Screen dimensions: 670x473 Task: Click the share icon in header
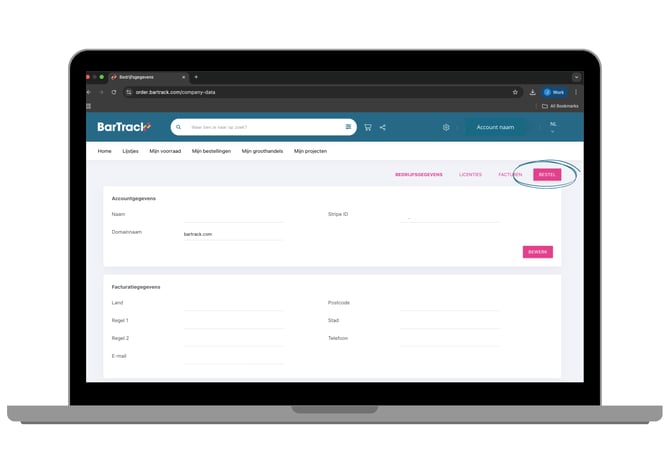pos(382,127)
